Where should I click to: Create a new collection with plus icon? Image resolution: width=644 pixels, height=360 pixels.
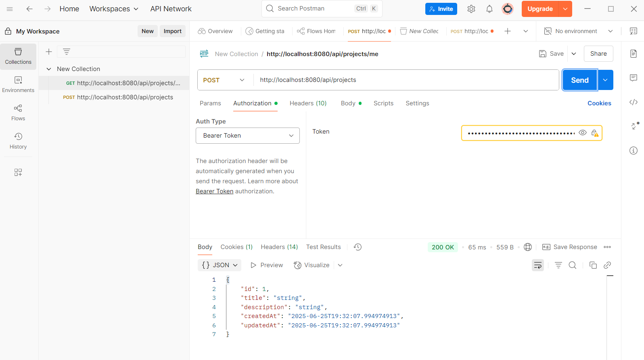[x=49, y=52]
